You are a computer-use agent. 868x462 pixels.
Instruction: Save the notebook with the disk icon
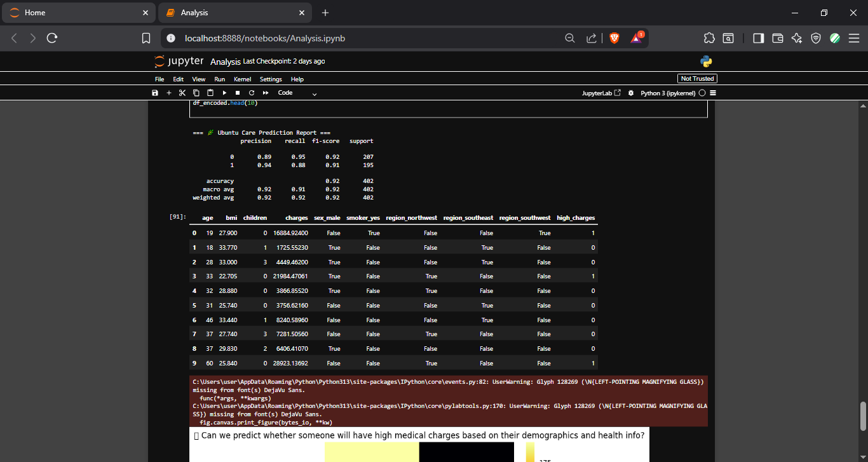click(x=155, y=93)
